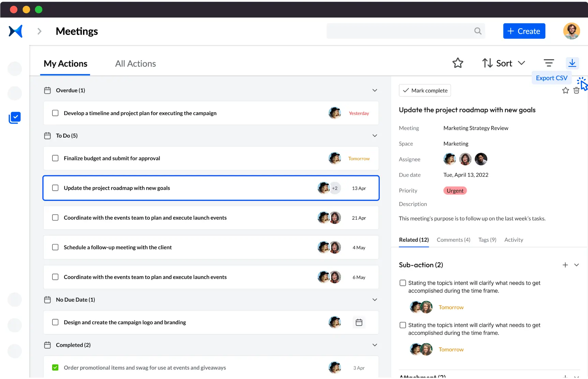This screenshot has height=379, width=588.
Task: Click the star favorite icon beside Sort
Action: point(457,63)
